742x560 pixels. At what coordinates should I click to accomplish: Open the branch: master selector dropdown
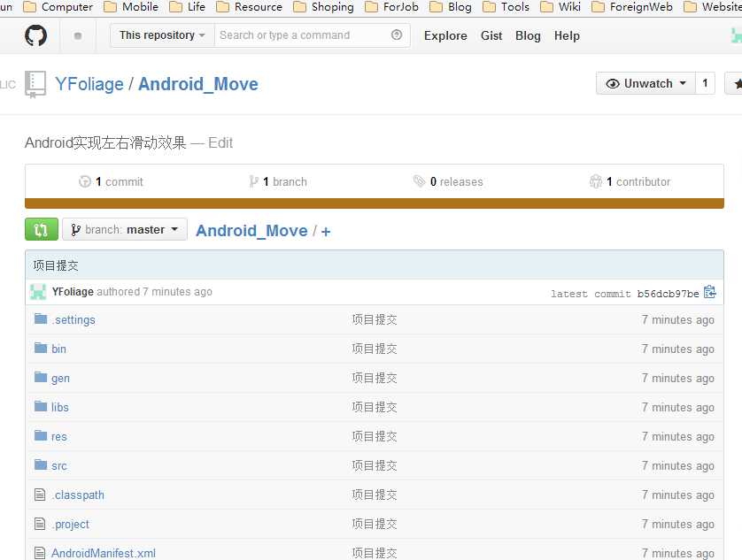point(125,229)
